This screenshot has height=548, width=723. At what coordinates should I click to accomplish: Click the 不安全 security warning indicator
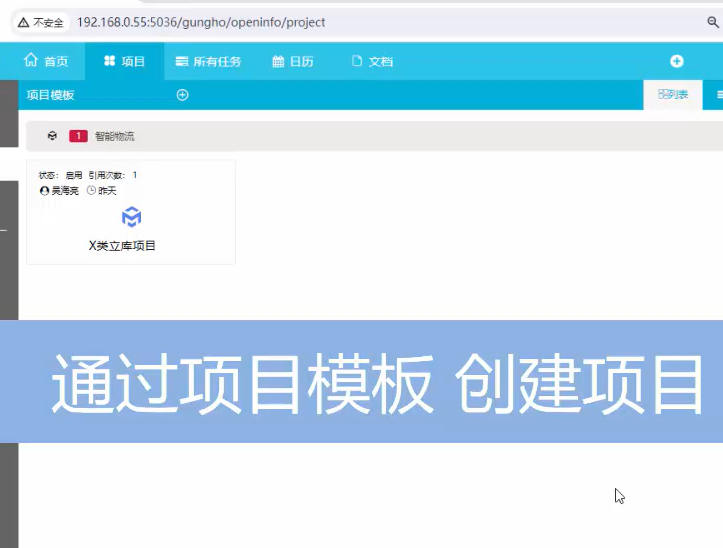(x=41, y=23)
